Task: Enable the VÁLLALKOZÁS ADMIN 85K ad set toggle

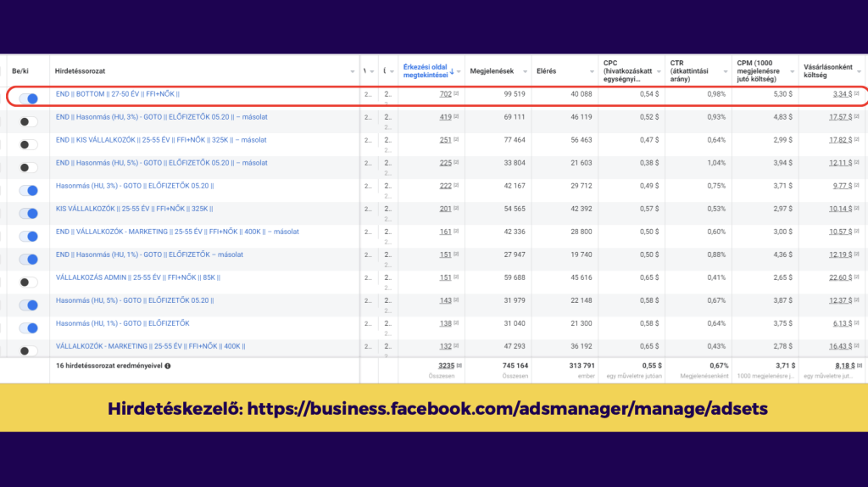Action: [28, 282]
